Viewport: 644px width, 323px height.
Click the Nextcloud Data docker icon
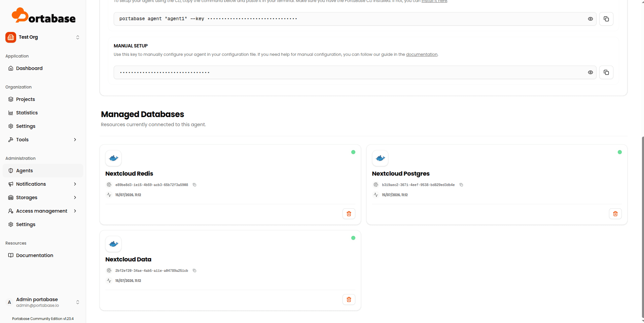pos(113,244)
